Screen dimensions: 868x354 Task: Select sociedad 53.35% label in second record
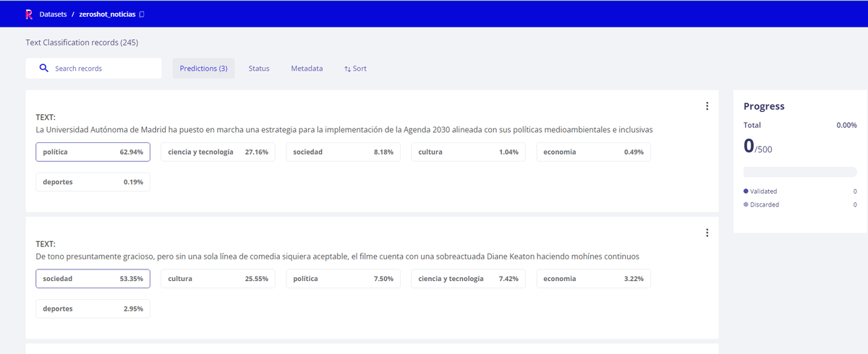point(93,279)
